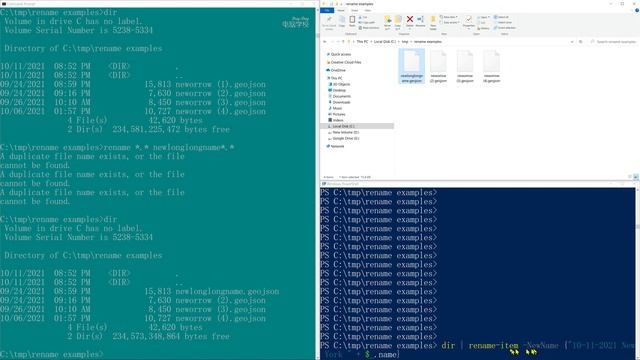
Task: Click the rename-item command text in PowerShell
Action: [x=493, y=345]
